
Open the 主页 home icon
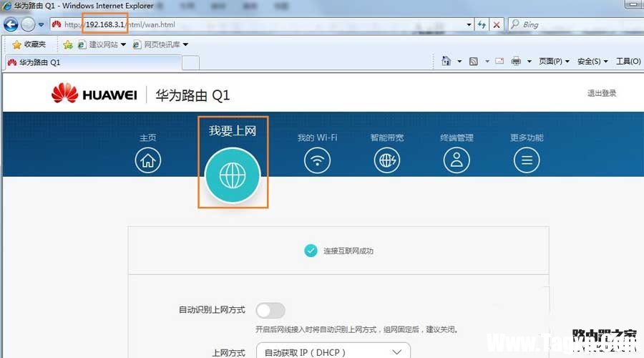click(148, 160)
